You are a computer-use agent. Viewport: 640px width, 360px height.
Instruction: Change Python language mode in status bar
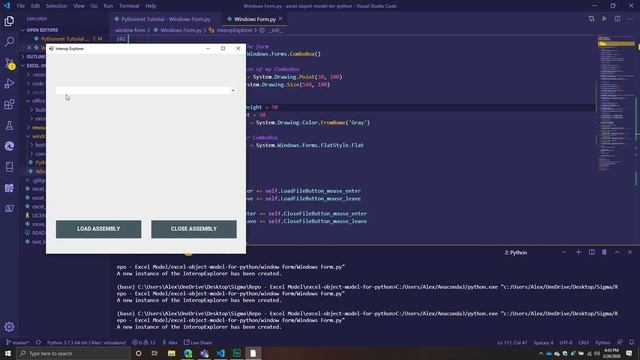[603, 342]
